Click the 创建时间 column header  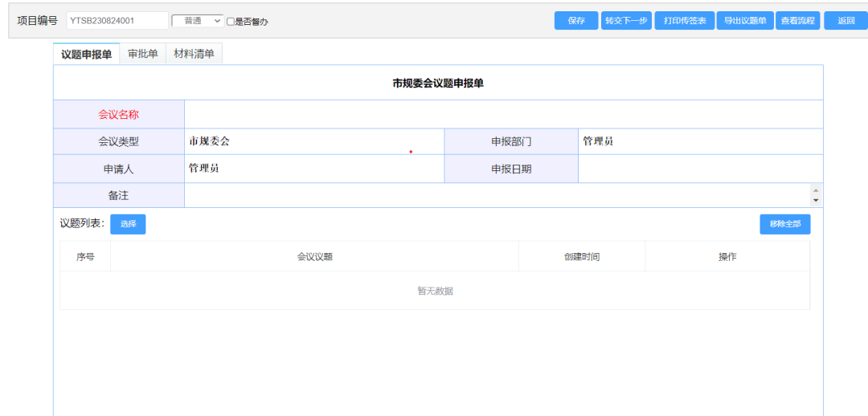click(582, 257)
